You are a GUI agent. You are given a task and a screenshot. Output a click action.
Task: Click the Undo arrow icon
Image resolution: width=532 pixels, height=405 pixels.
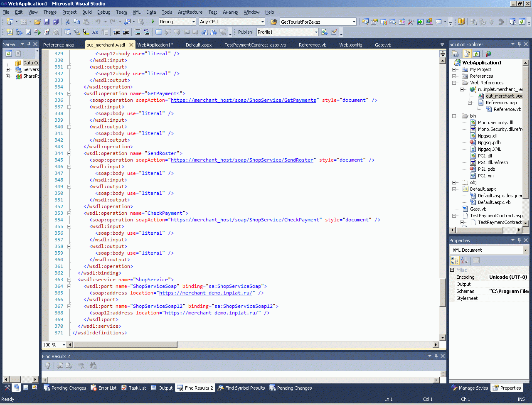(98, 22)
